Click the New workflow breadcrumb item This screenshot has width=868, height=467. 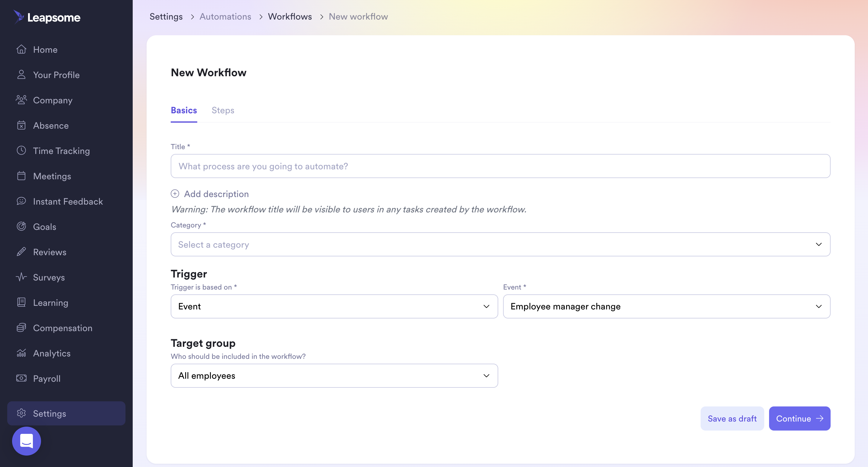tap(358, 17)
